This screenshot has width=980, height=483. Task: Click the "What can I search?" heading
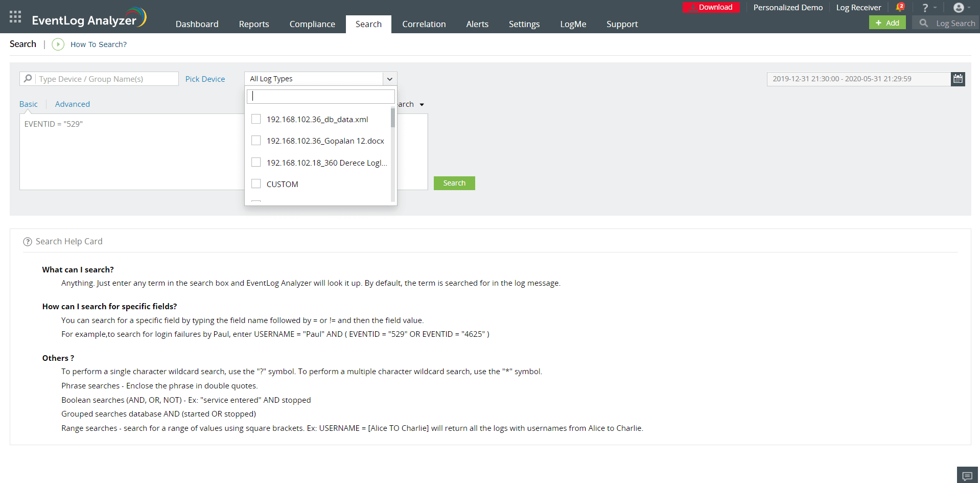pyautogui.click(x=78, y=270)
